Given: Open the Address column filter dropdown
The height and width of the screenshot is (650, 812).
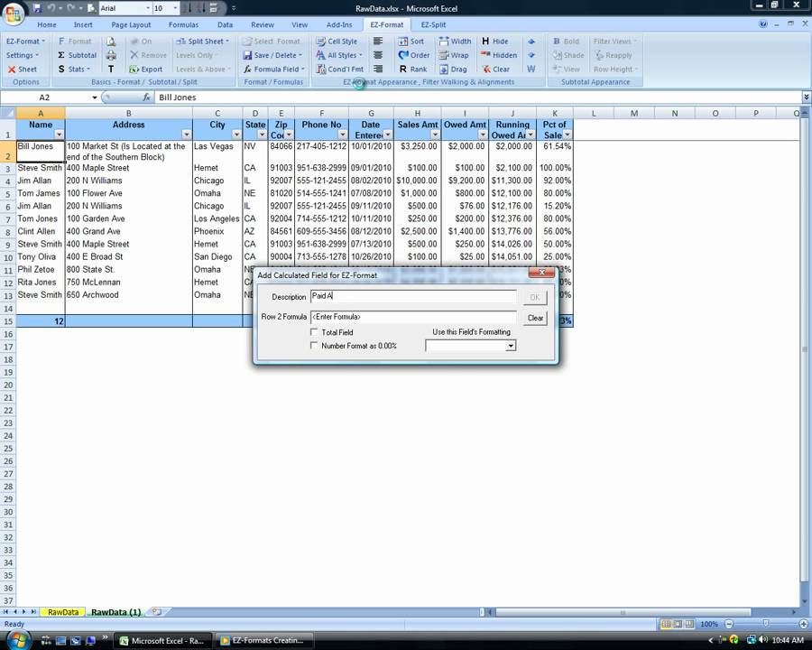Looking at the screenshot, I should (x=186, y=135).
